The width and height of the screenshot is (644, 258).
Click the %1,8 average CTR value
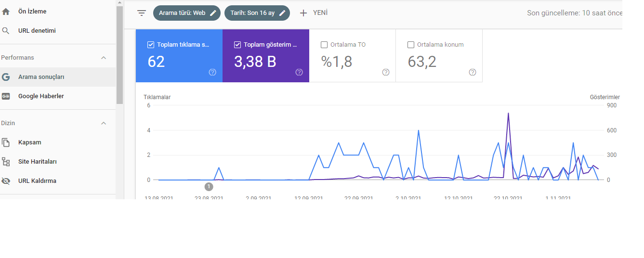coord(336,62)
